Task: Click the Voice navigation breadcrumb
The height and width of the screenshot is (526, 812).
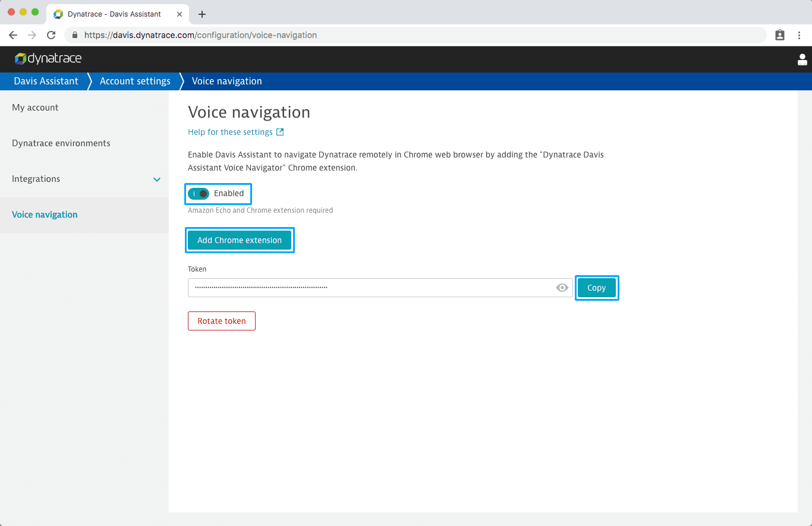Action: point(226,81)
